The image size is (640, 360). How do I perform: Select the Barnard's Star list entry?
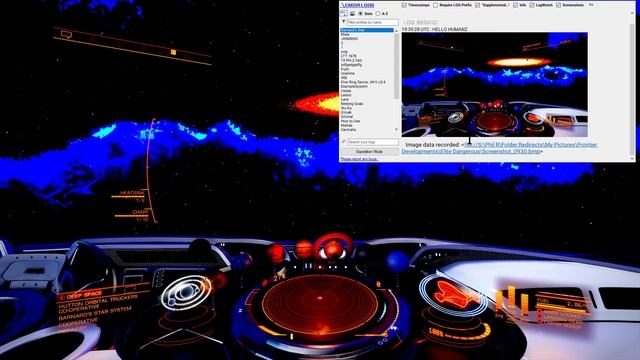367,30
